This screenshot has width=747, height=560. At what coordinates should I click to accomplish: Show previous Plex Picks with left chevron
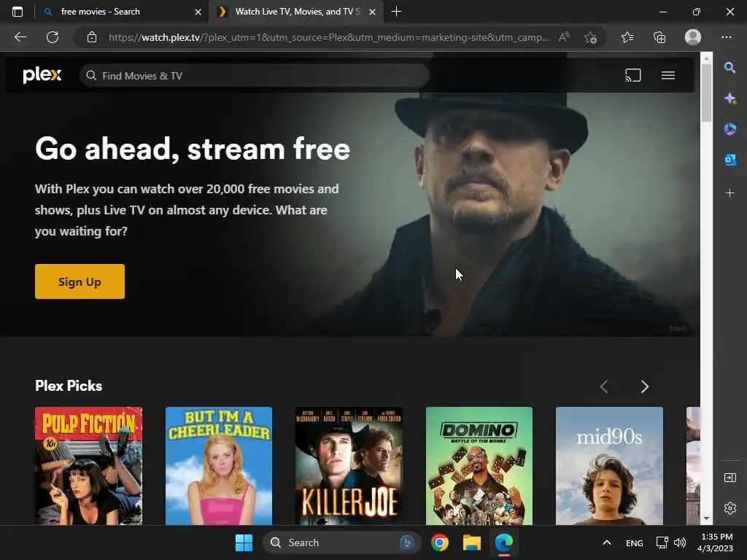click(604, 386)
